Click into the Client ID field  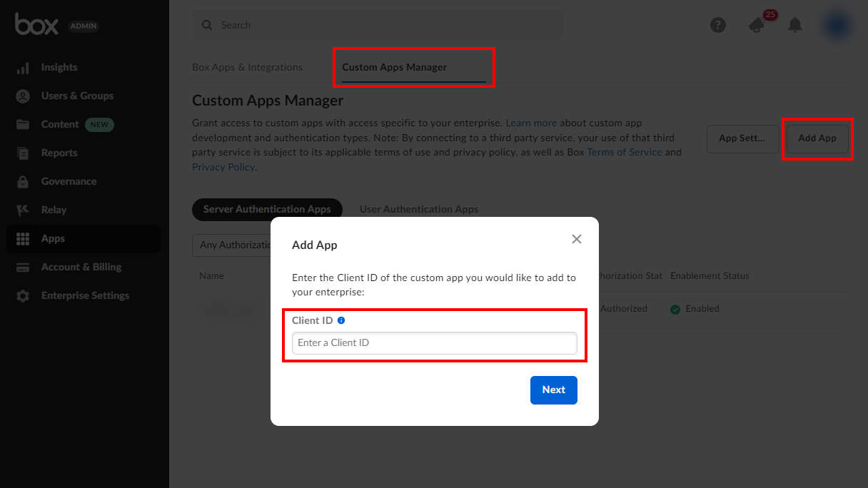434,343
